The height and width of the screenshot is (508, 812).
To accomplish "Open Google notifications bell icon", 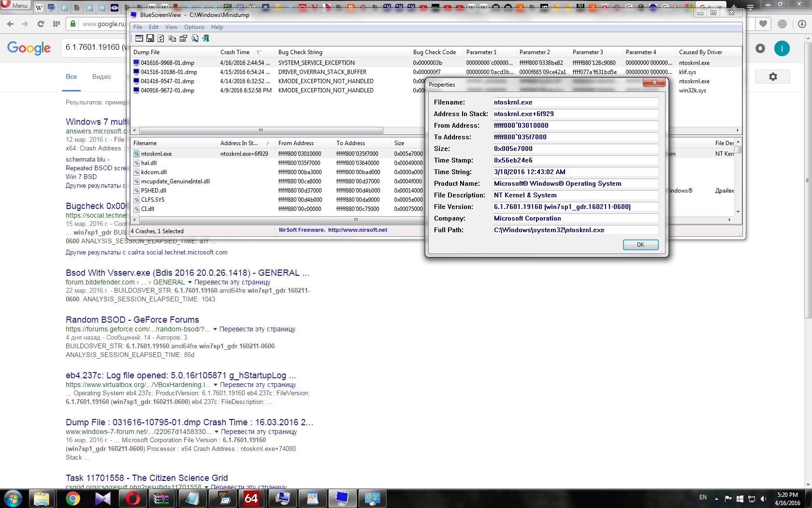I will 760,48.
